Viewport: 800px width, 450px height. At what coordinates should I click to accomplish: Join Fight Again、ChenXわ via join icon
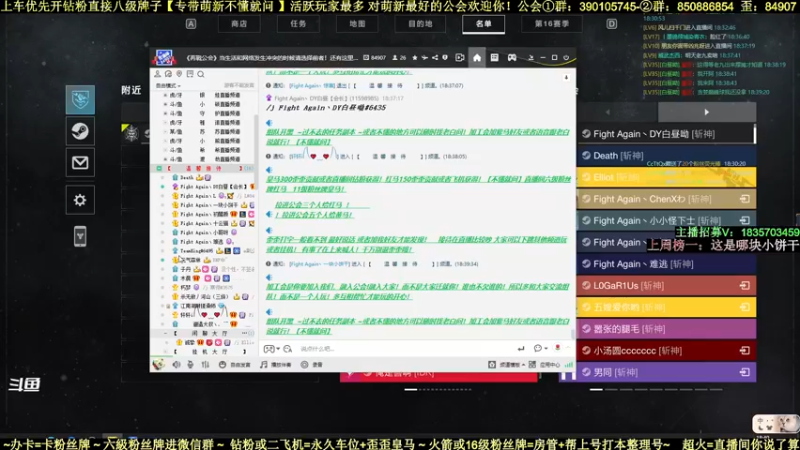pos(745,199)
